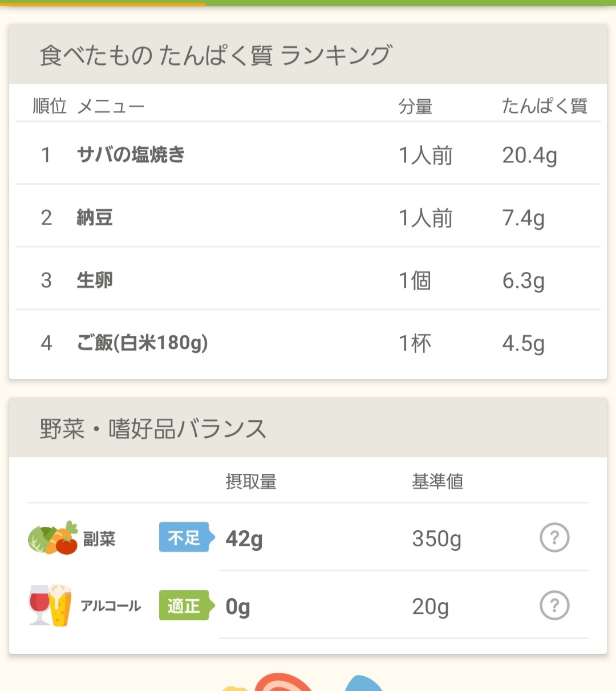Tap the wine and beer icon
The height and width of the screenshot is (691, 616).
[x=50, y=605]
